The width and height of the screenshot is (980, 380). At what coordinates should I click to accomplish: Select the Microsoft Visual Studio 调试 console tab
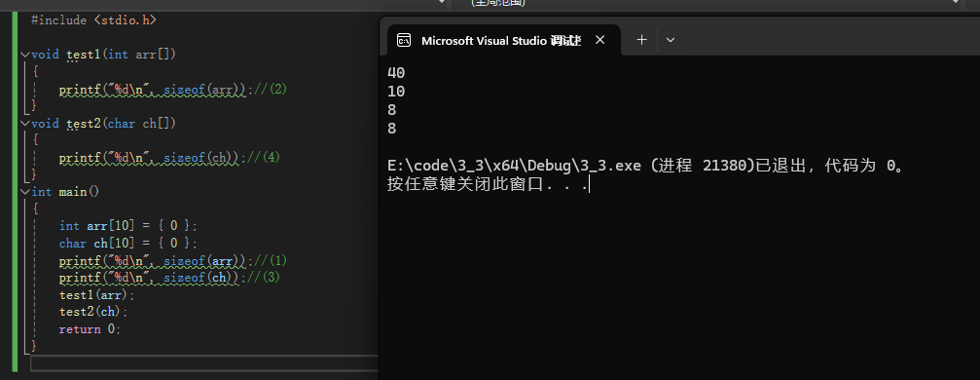tap(504, 41)
